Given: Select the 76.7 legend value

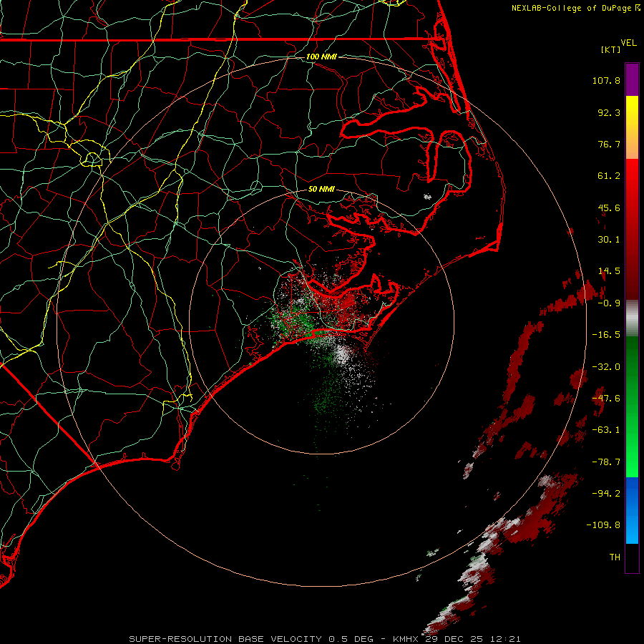Looking at the screenshot, I should pos(609,144).
